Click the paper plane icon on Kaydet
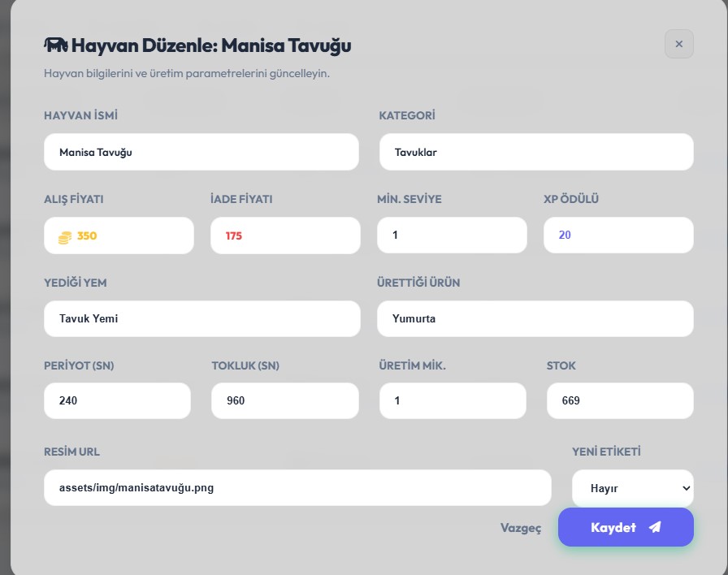The image size is (728, 575). point(655,527)
